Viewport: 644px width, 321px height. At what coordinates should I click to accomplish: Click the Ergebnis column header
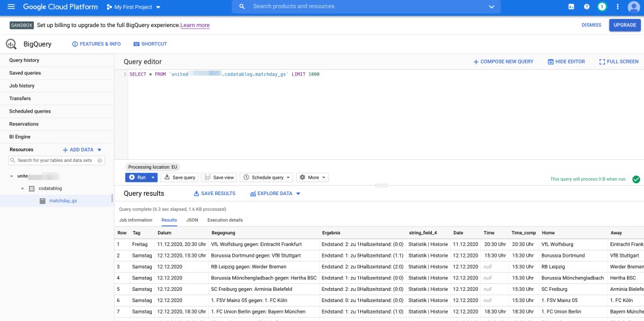(331, 233)
